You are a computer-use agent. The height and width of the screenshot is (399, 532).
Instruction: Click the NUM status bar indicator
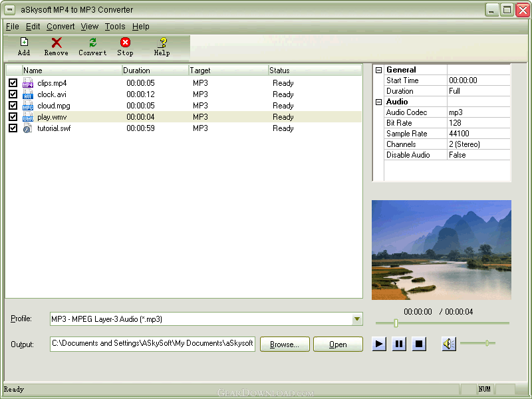(x=484, y=389)
